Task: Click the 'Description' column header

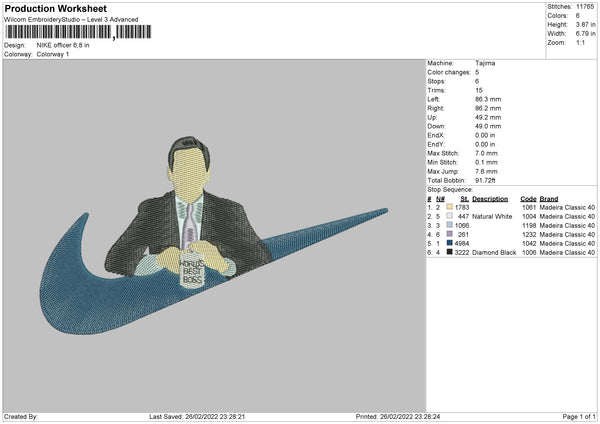Action: (x=490, y=199)
